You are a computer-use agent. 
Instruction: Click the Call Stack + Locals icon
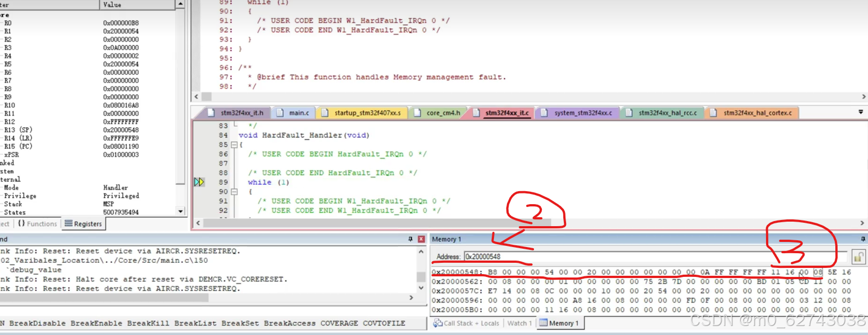(x=438, y=323)
